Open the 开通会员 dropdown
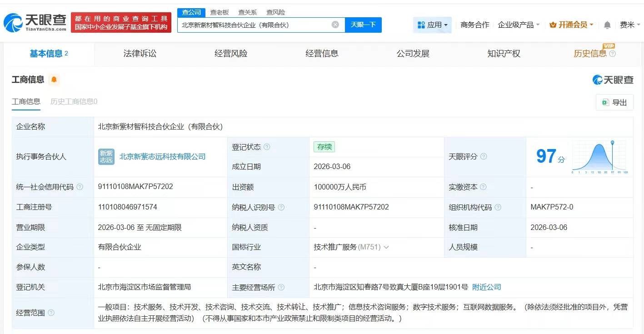 click(571, 25)
